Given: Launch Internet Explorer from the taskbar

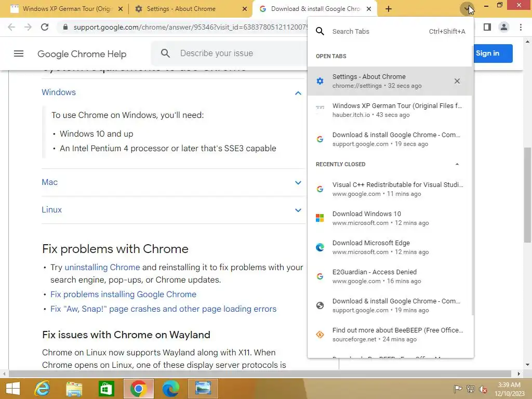Looking at the screenshot, I should pyautogui.click(x=43, y=389).
